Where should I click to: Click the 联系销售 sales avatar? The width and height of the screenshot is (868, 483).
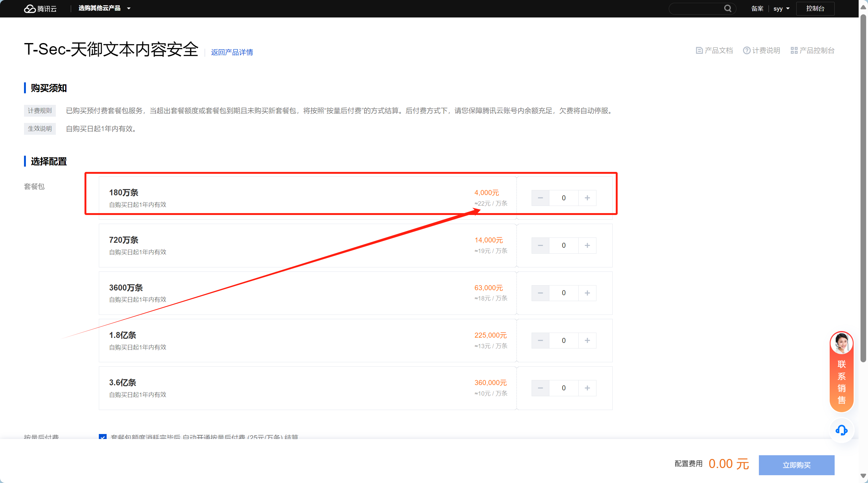(x=841, y=343)
